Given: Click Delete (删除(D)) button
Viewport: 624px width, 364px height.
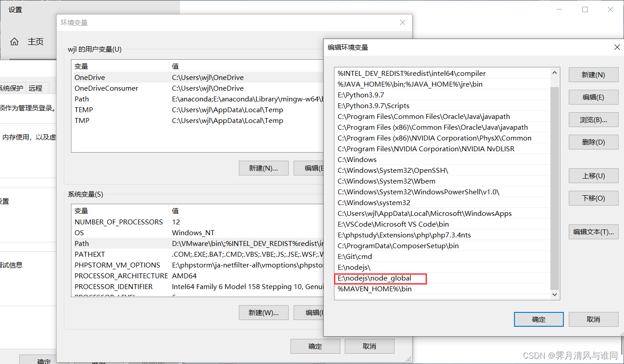Looking at the screenshot, I should tap(593, 142).
